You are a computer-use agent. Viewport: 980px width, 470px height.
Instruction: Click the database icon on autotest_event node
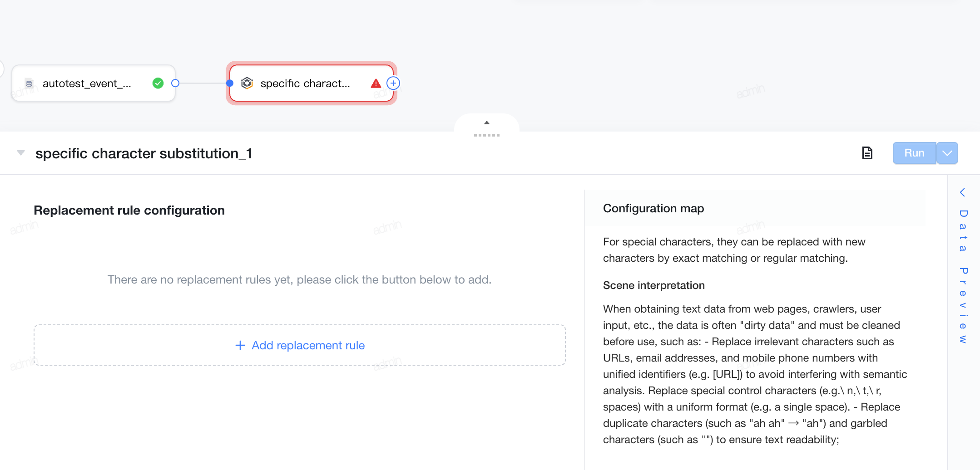(29, 83)
